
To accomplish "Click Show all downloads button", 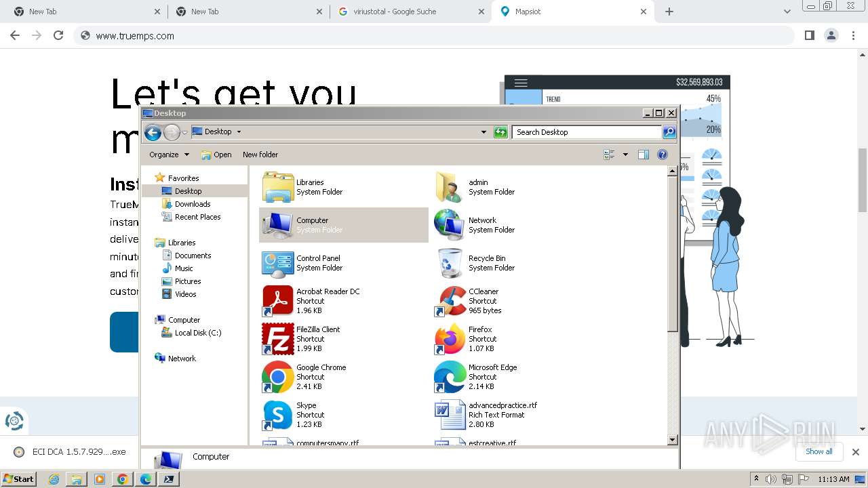I will pyautogui.click(x=819, y=451).
